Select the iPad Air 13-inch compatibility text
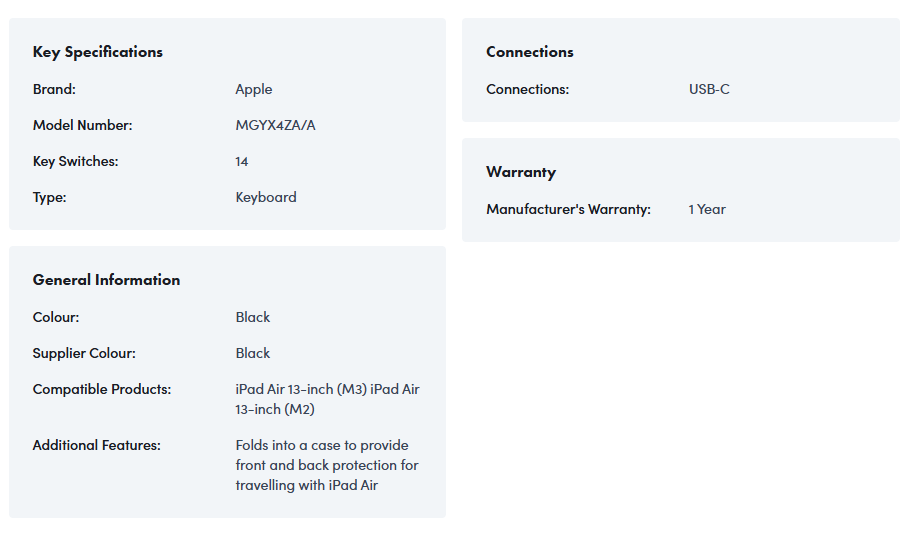The height and width of the screenshot is (541, 916). [327, 399]
